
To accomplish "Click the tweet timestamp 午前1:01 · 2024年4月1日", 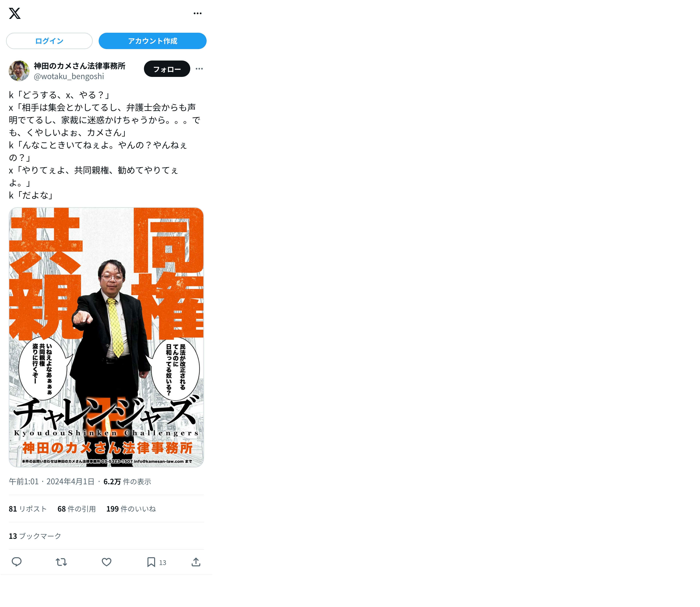I will click(51, 482).
